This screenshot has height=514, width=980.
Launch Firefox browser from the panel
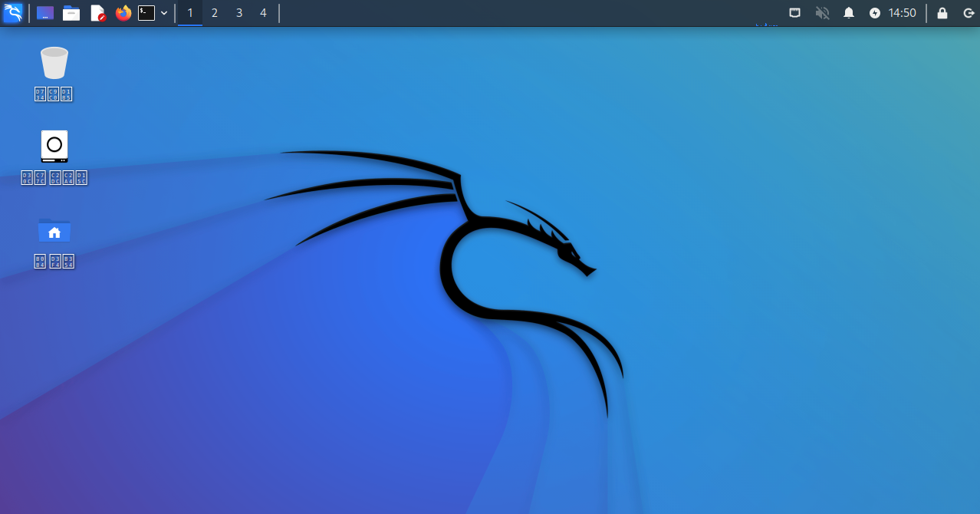[123, 13]
